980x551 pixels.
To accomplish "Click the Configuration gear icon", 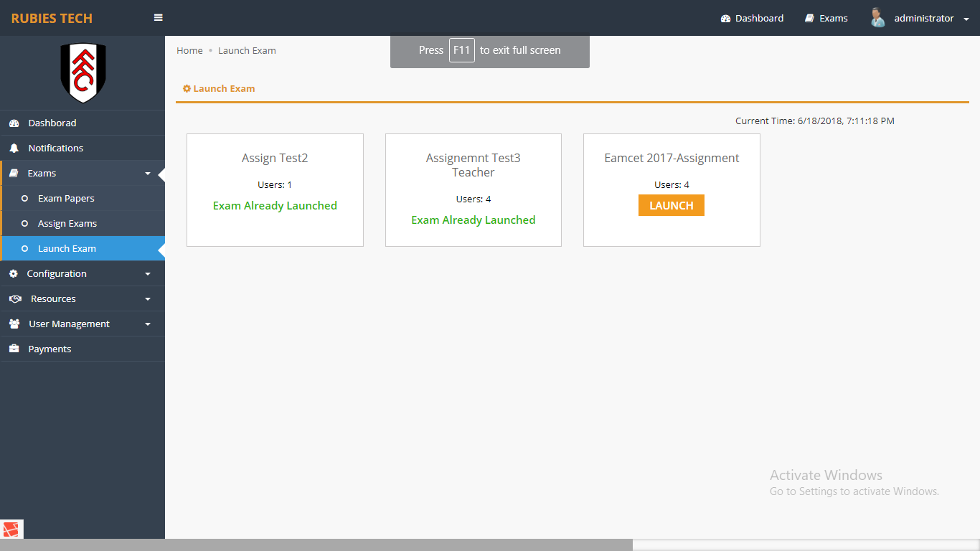I will point(14,274).
